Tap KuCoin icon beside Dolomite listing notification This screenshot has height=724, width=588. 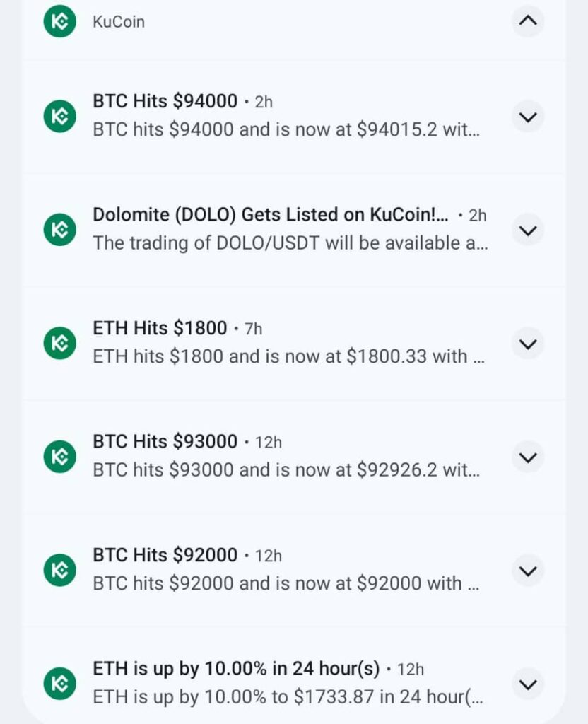pyautogui.click(x=60, y=230)
